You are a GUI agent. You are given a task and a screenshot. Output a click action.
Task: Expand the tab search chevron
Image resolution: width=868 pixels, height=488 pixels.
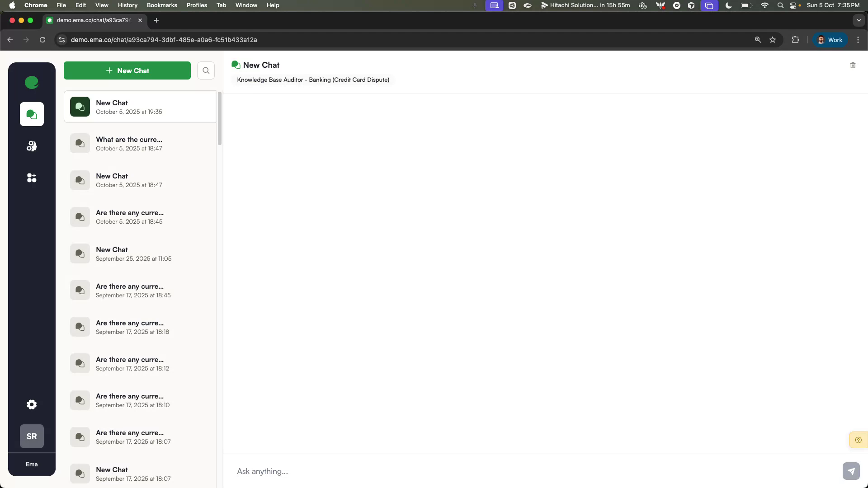click(x=859, y=20)
